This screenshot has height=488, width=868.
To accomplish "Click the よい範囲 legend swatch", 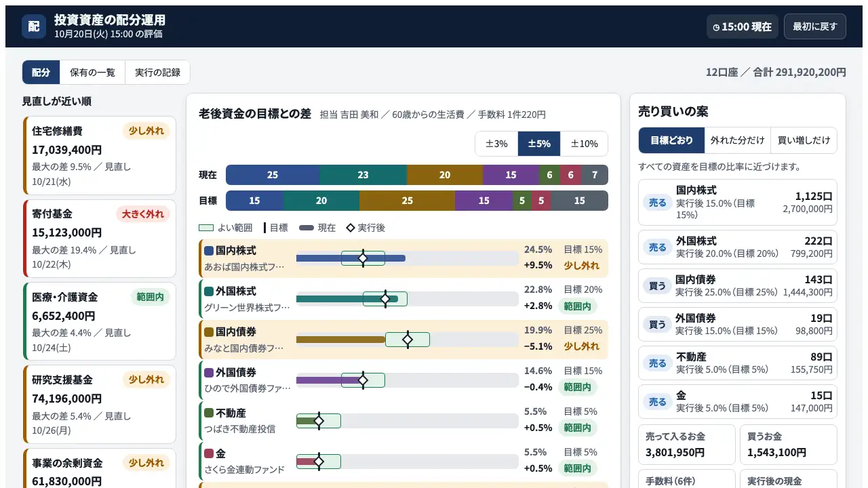I will 207,228.
